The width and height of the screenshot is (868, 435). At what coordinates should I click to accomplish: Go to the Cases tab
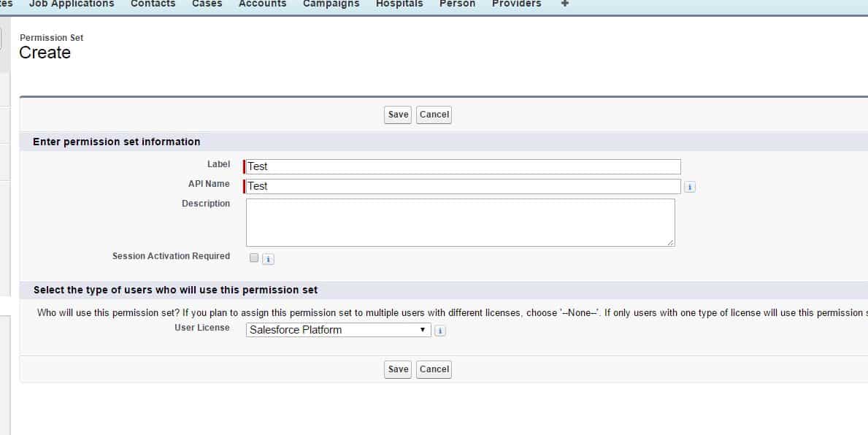pyautogui.click(x=207, y=4)
